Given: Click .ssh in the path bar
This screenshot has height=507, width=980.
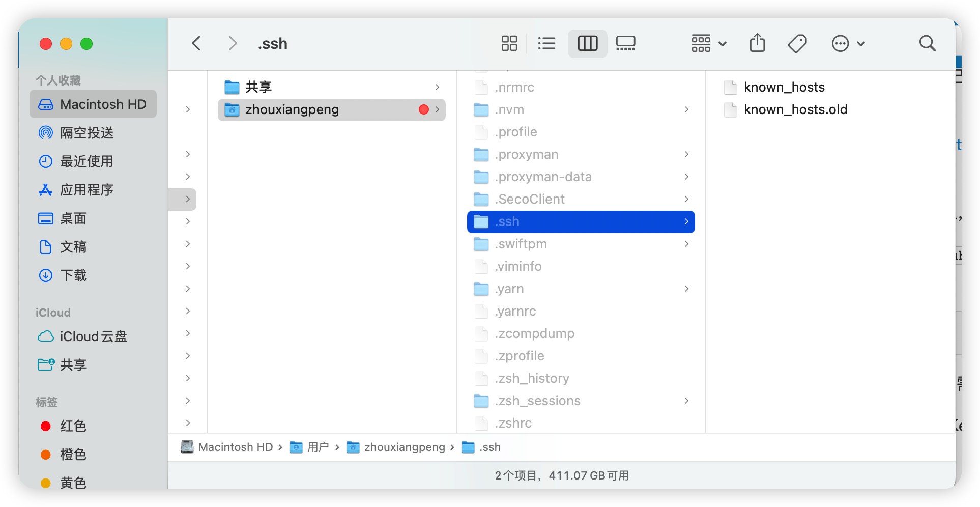Looking at the screenshot, I should pos(481,447).
